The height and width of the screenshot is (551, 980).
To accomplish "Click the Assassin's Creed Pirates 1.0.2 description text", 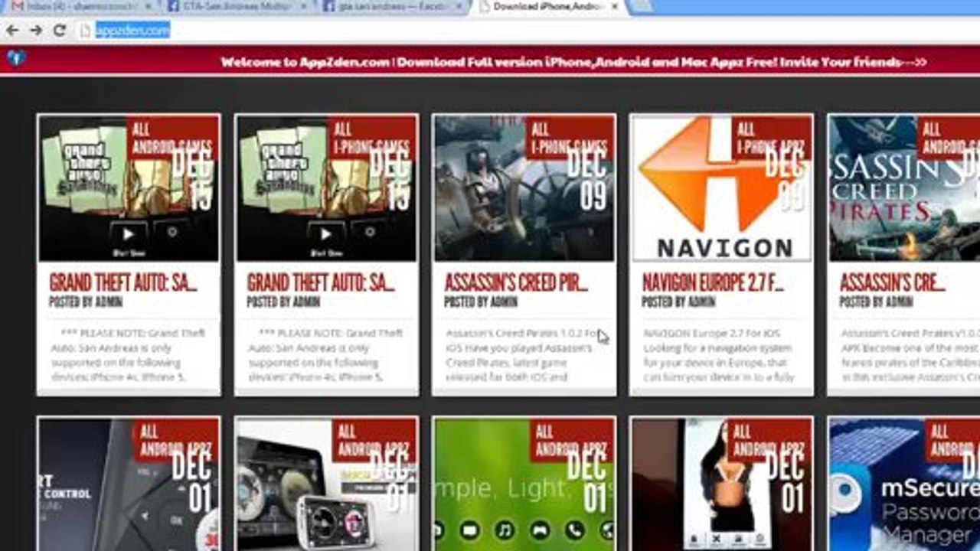I will pos(524,355).
